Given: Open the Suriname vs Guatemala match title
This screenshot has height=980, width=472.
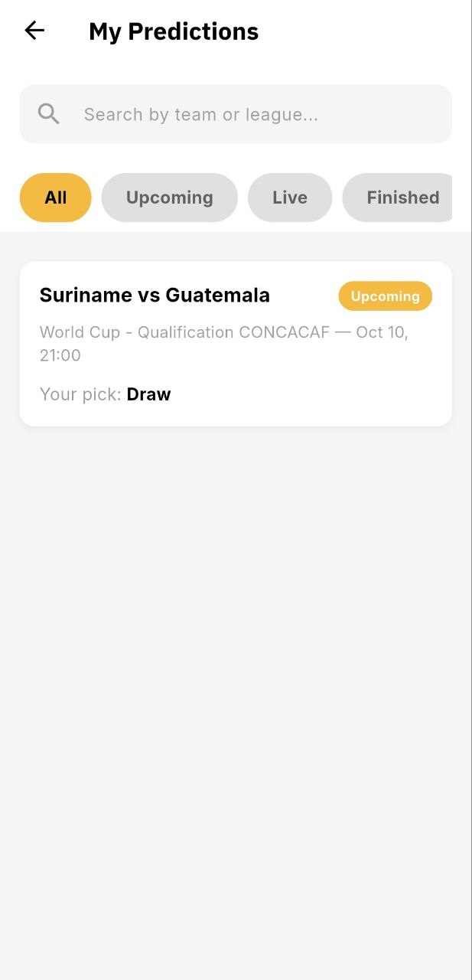Looking at the screenshot, I should (x=155, y=295).
